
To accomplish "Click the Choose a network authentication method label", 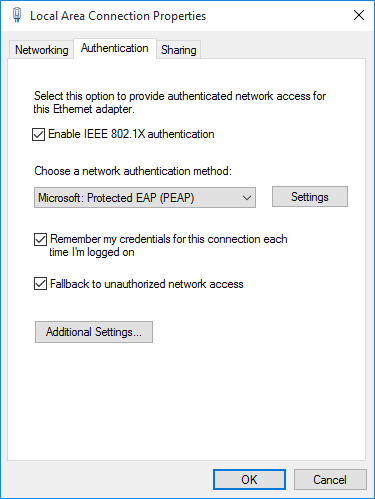I will point(133,171).
